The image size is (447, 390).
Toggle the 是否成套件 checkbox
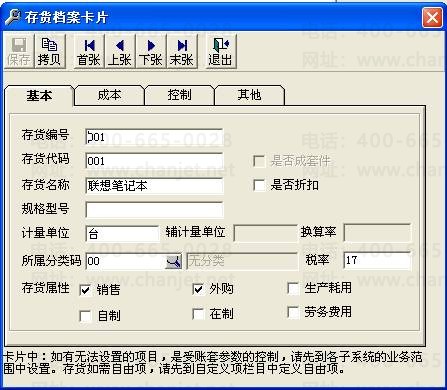(259, 161)
